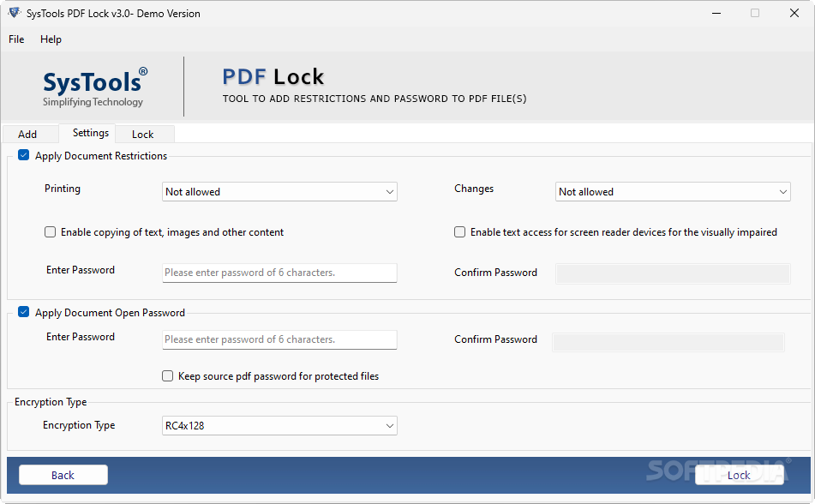This screenshot has height=504, width=815.
Task: Click the SysTools app icon in title bar
Action: (x=14, y=13)
